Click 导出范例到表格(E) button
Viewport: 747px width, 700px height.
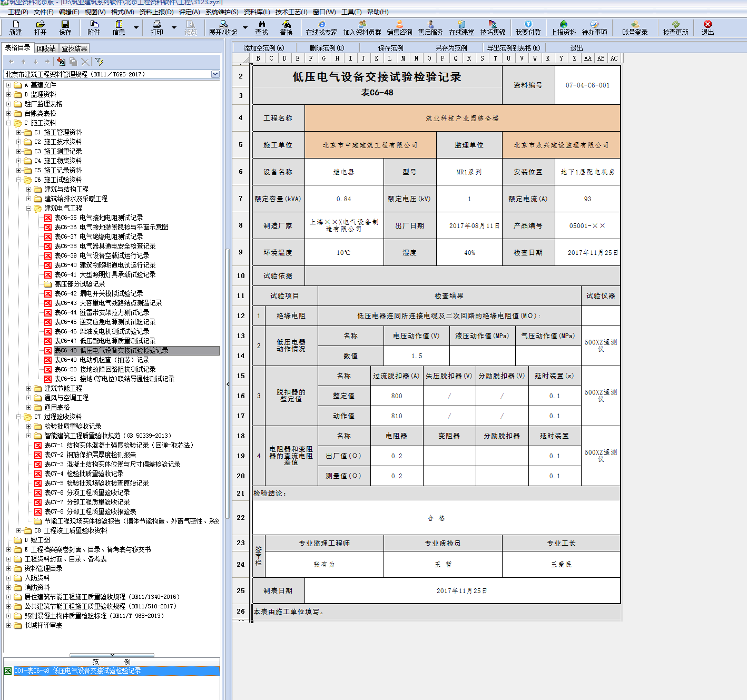point(514,48)
